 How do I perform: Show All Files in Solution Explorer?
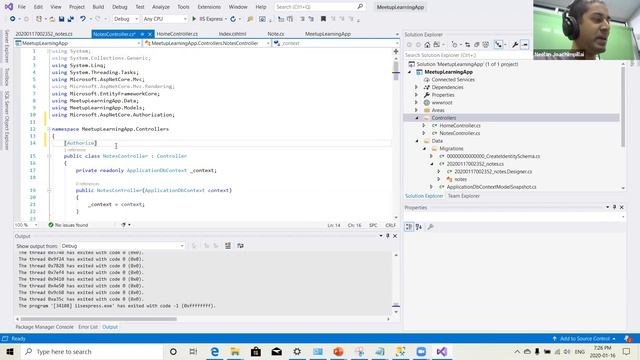click(x=485, y=44)
